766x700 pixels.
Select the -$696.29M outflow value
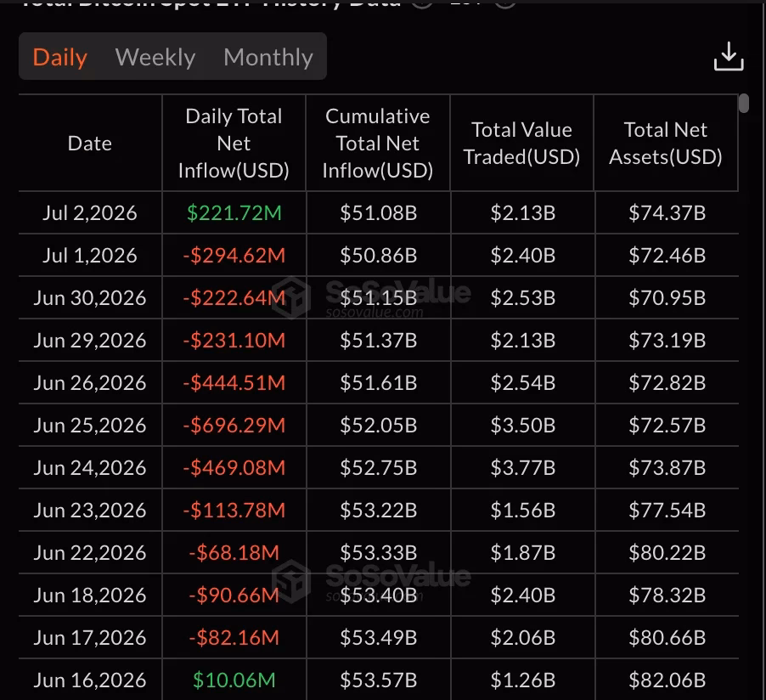[234, 426]
